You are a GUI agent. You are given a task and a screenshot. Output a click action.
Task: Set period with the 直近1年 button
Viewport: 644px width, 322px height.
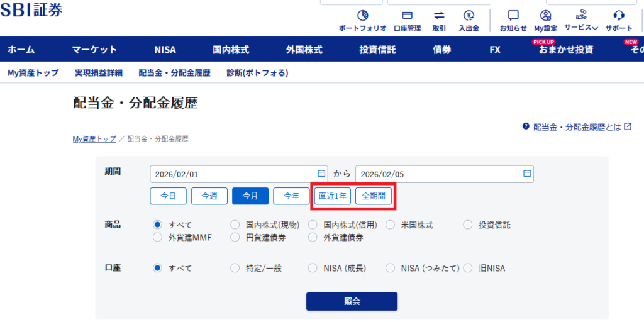(333, 196)
